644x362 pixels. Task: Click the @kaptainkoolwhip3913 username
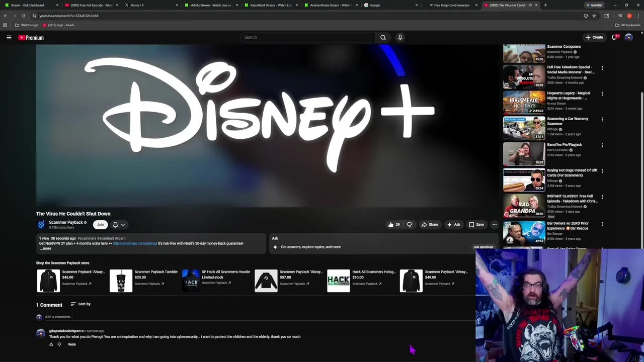click(x=66, y=331)
